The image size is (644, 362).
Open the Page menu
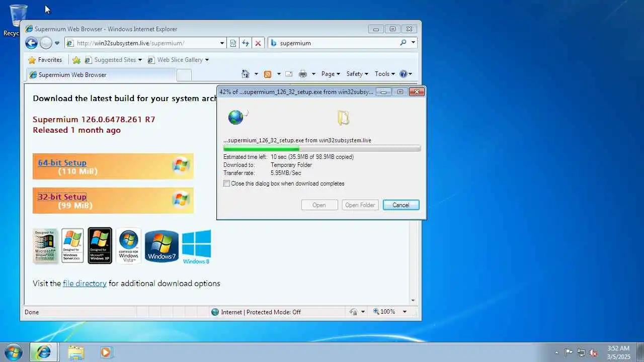click(331, 74)
